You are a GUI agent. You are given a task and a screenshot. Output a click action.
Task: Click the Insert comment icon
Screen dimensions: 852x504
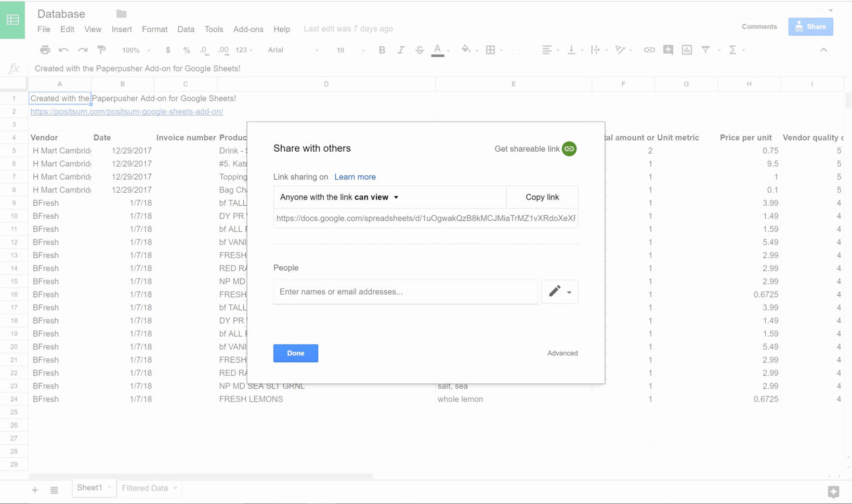[668, 50]
